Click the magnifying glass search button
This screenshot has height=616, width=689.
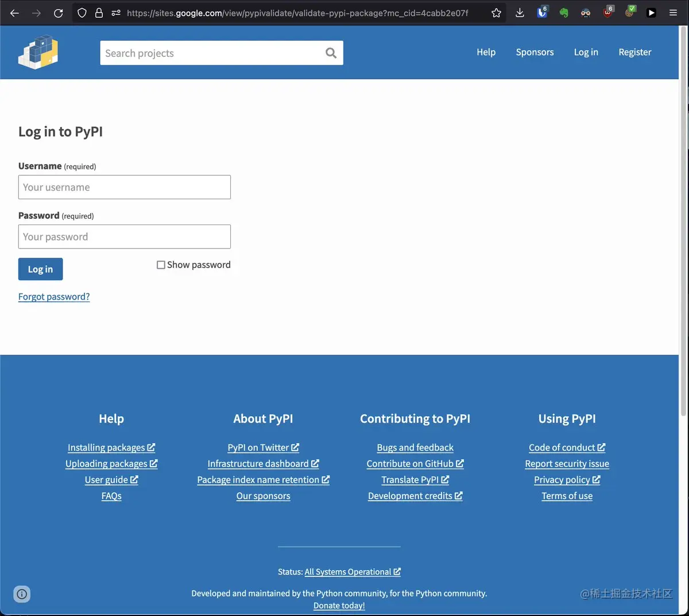tap(331, 53)
